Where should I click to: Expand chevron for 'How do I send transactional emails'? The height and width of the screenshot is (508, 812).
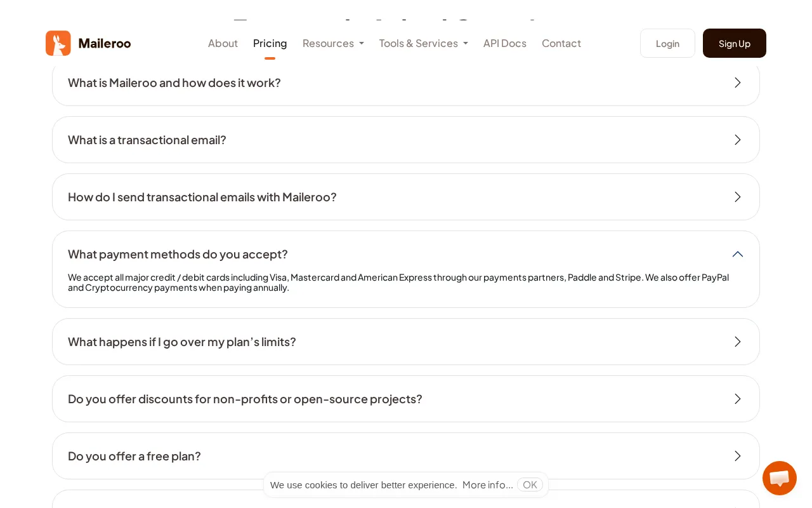point(738,197)
